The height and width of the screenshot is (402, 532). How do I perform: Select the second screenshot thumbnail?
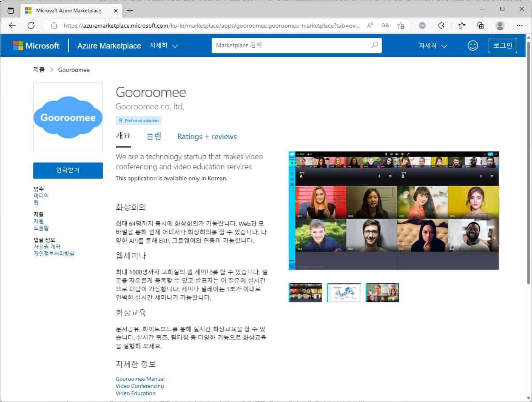pyautogui.click(x=344, y=293)
